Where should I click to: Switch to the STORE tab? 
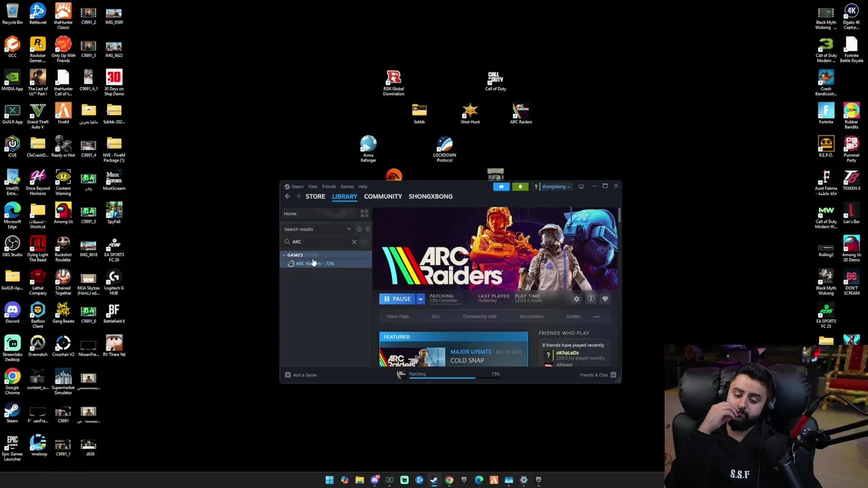[315, 197]
